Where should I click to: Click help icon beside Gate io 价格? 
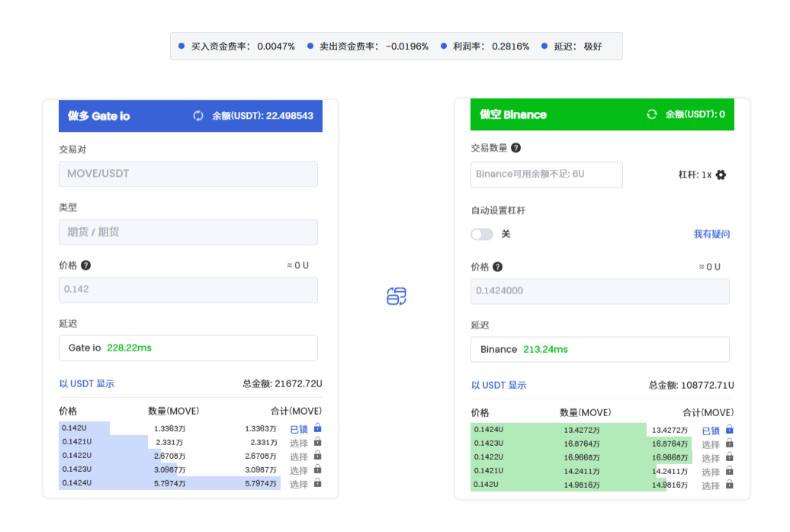(x=86, y=265)
